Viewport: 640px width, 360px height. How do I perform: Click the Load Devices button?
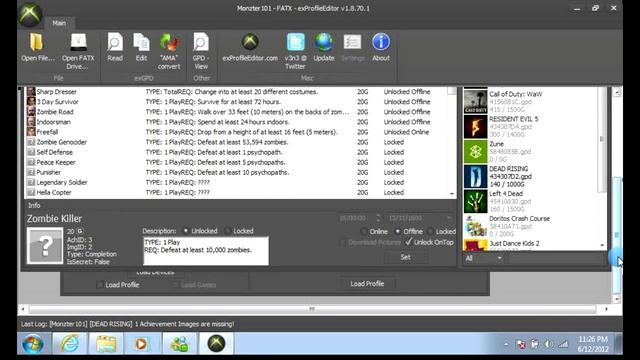coord(155,273)
